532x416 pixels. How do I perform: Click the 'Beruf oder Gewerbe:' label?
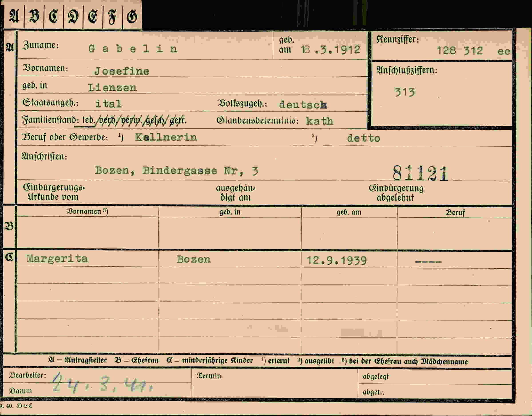[65, 137]
